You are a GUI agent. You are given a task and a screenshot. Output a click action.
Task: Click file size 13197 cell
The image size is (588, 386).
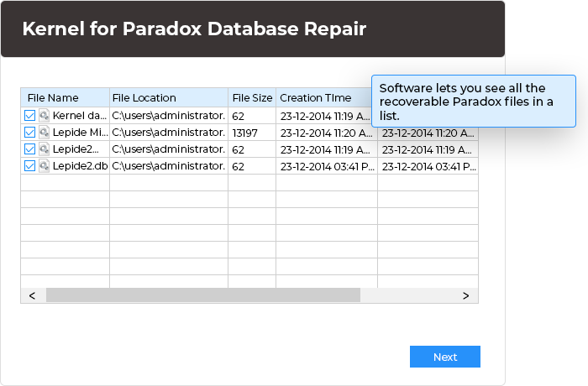pyautogui.click(x=252, y=133)
